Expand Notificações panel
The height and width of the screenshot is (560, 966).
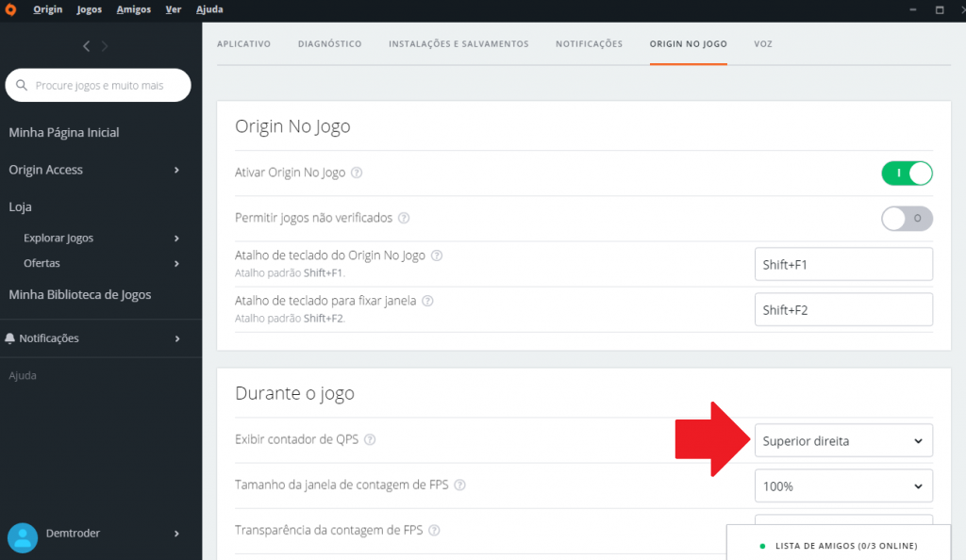(176, 338)
